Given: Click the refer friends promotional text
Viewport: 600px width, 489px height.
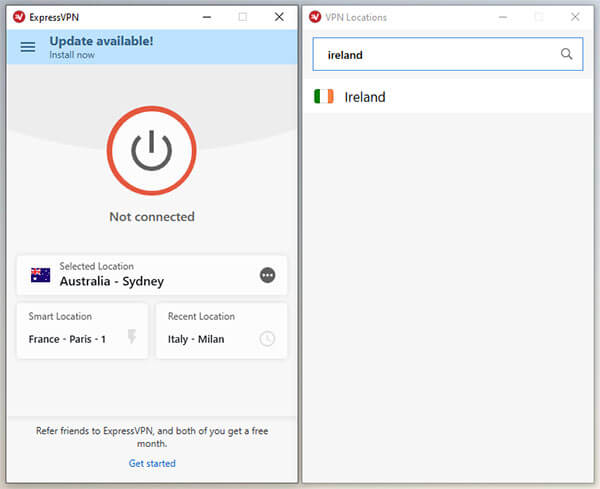Looking at the screenshot, I should click(152, 437).
